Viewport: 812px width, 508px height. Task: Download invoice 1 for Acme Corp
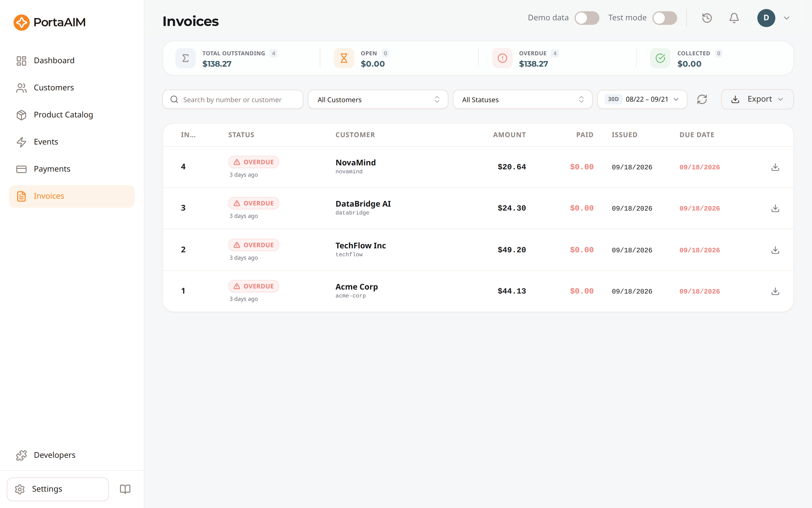(x=775, y=291)
